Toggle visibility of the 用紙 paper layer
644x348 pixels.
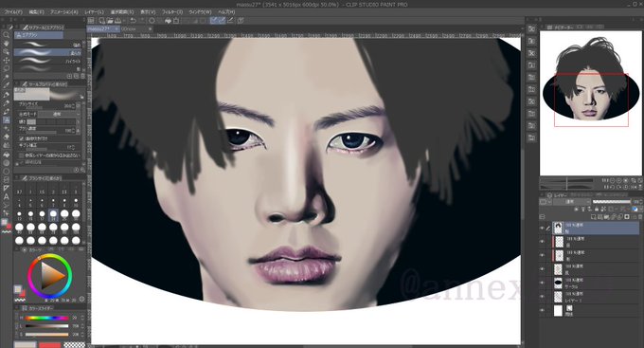pyautogui.click(x=542, y=311)
